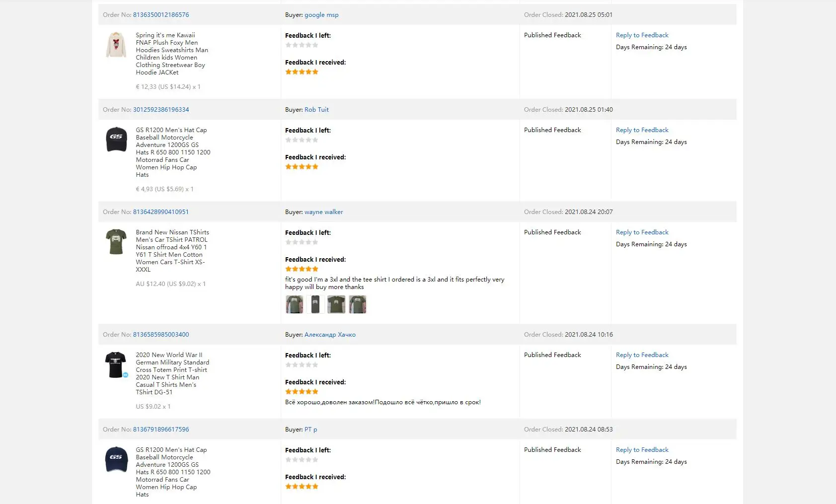Open order number 8136585985003400
The image size is (836, 504).
[161, 335]
